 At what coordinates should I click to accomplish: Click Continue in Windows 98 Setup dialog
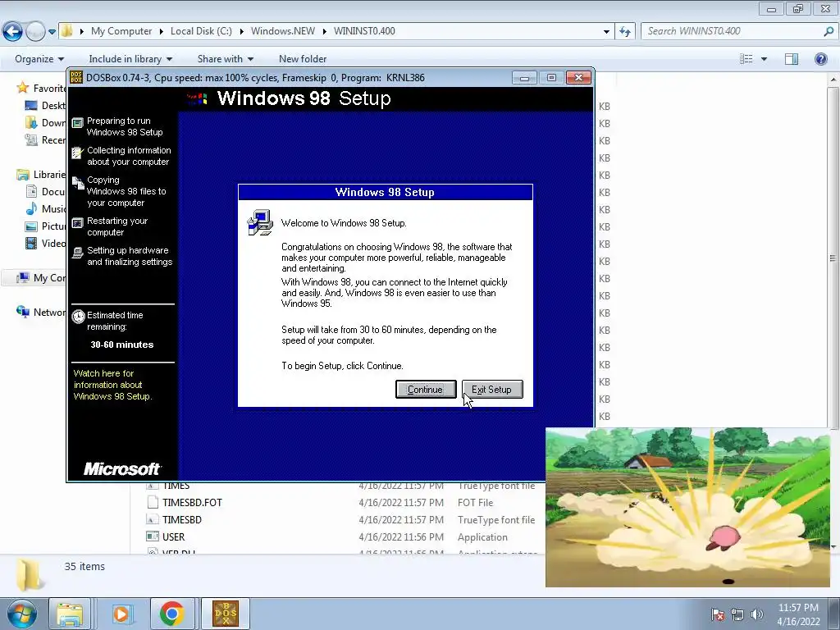[x=426, y=390]
